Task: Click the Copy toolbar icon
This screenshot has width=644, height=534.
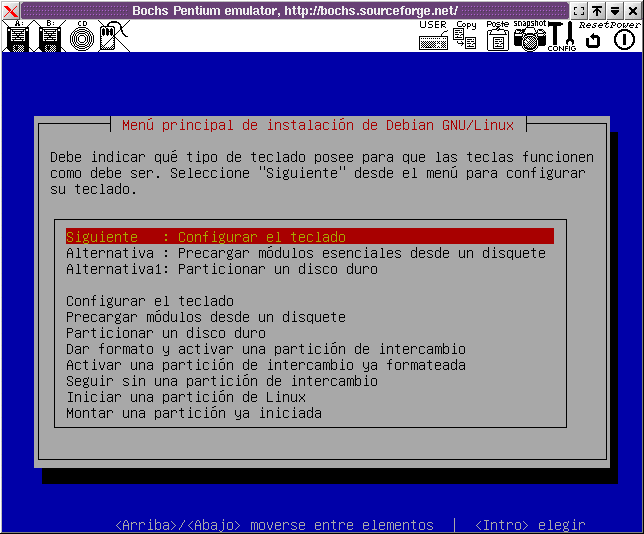Action: click(465, 37)
